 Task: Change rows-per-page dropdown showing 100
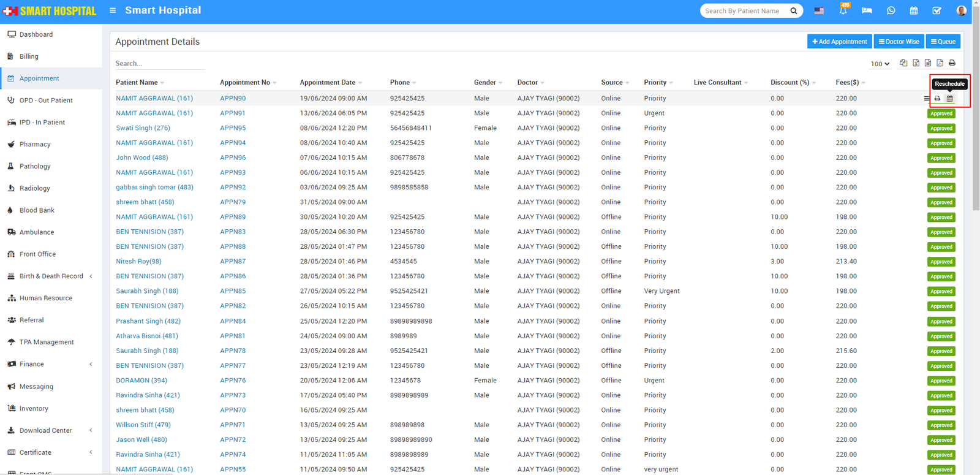(880, 64)
